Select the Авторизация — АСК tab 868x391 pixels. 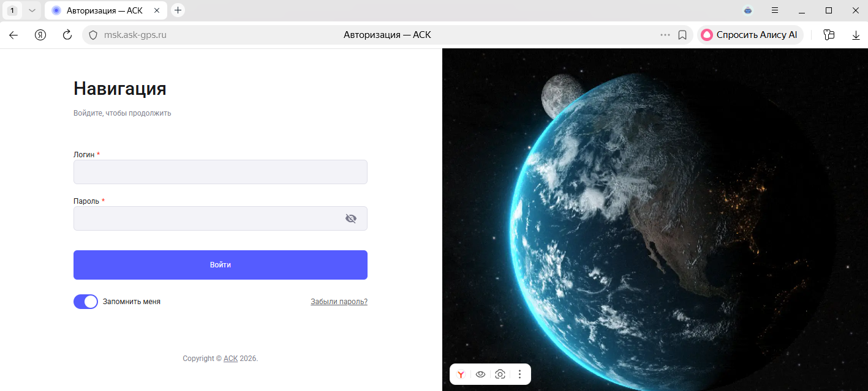coord(105,10)
